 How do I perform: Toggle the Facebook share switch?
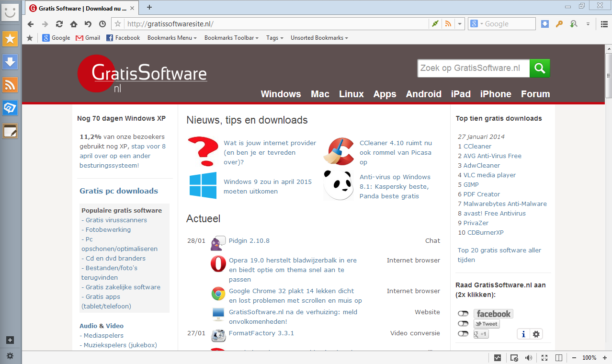[x=463, y=314]
